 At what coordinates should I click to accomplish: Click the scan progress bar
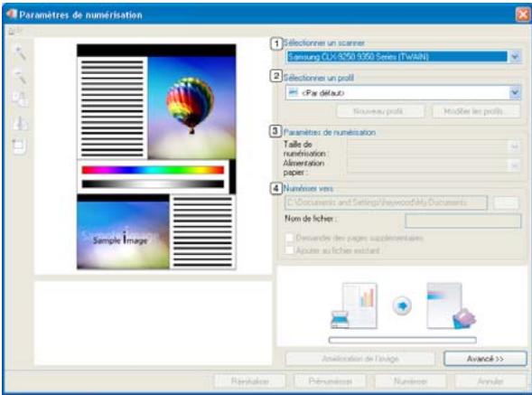[x=403, y=340]
